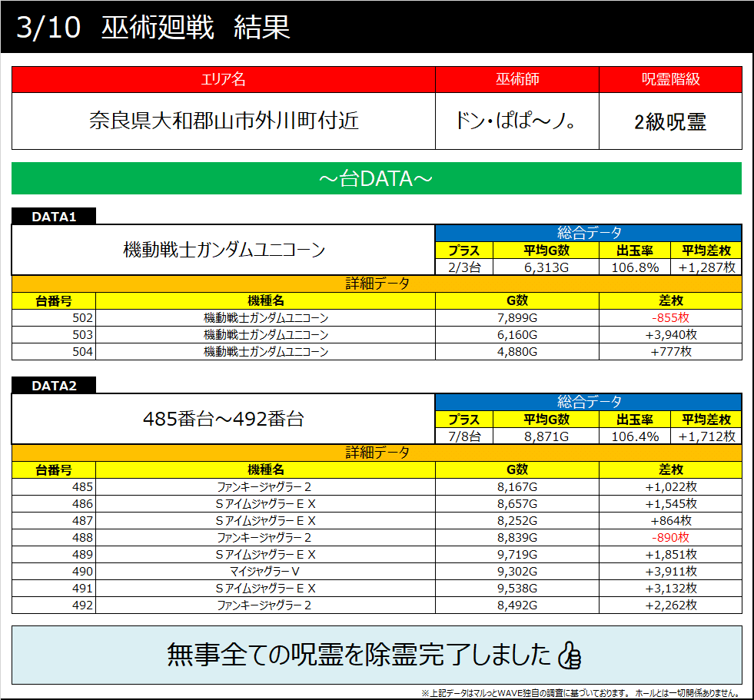
Task: Click the DATA2 '台番号' column header
Action: [x=54, y=469]
